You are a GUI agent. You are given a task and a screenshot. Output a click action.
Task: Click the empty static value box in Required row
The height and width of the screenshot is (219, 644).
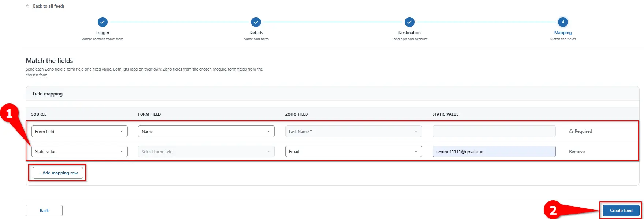pos(494,131)
